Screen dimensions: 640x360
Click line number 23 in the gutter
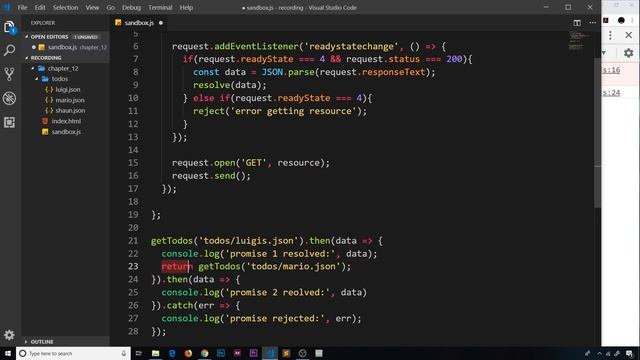coord(133,267)
